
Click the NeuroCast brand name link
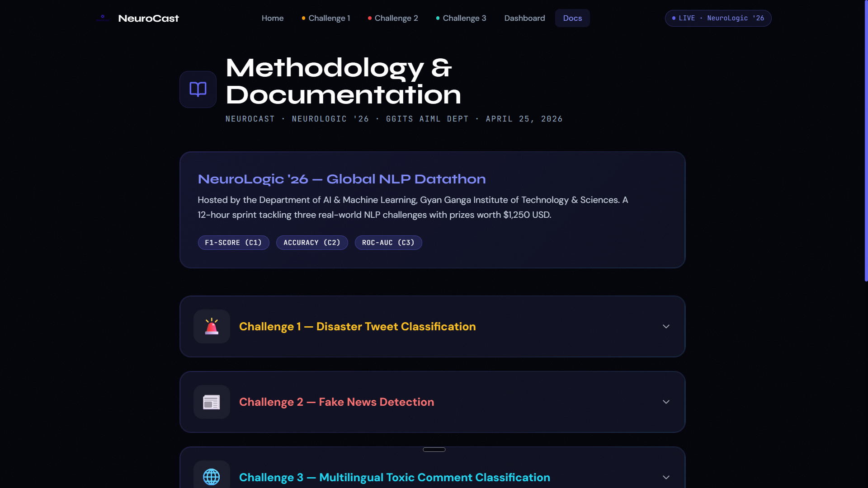pyautogui.click(x=148, y=18)
